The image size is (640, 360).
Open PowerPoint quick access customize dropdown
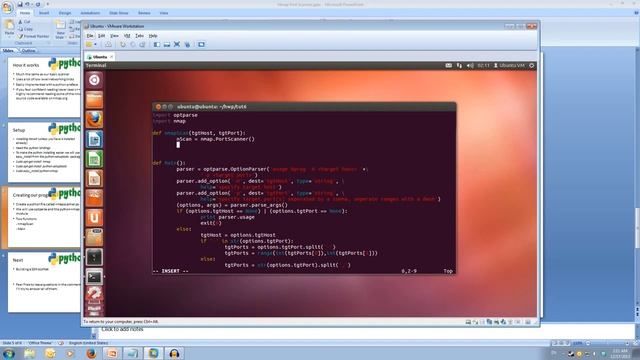point(47,4)
